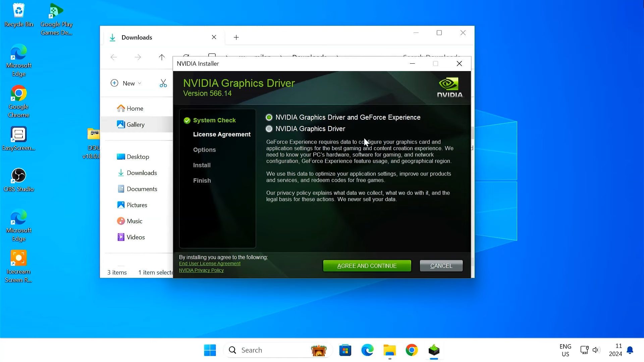
Task: Open the NVIDIA Privacy Policy link
Action: tap(201, 270)
